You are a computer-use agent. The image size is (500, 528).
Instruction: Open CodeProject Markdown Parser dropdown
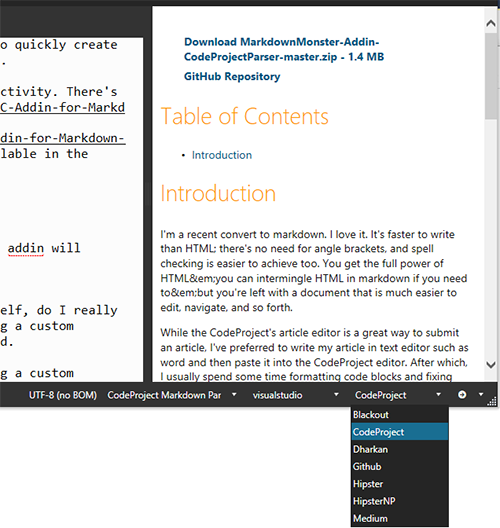click(x=172, y=395)
